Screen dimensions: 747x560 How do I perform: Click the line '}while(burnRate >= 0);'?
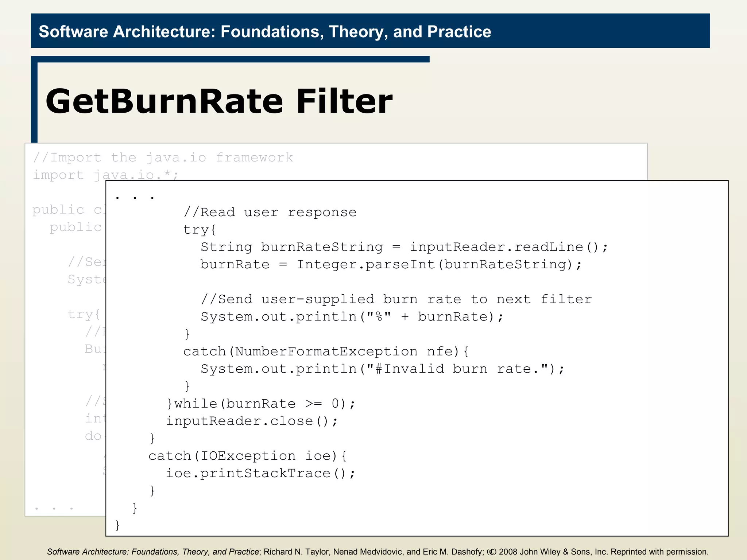pyautogui.click(x=261, y=404)
